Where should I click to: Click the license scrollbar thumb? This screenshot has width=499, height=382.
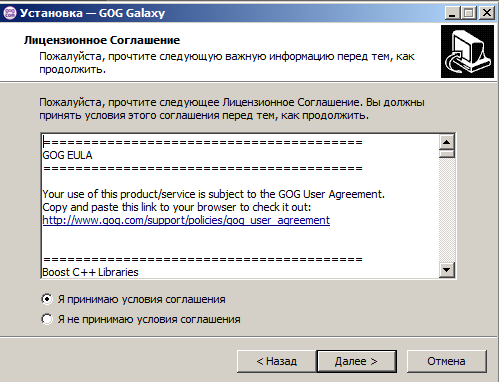(x=447, y=154)
